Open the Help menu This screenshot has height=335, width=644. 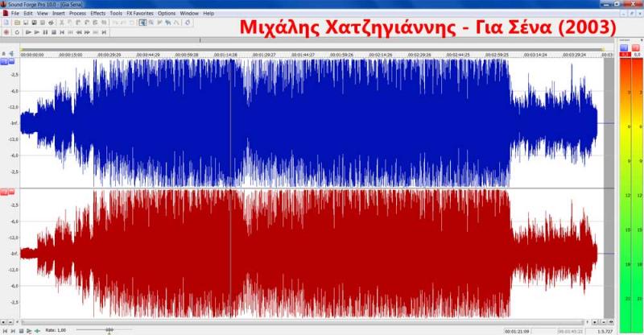[208, 13]
